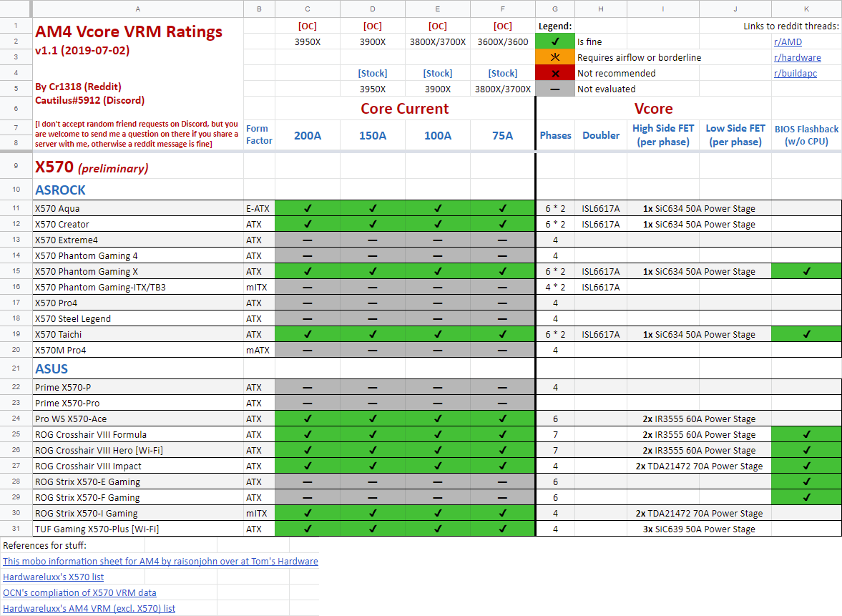Screen dimensions: 842x616
Task: Select the 'X570 Steel Legend' cell
Action: [x=138, y=318]
